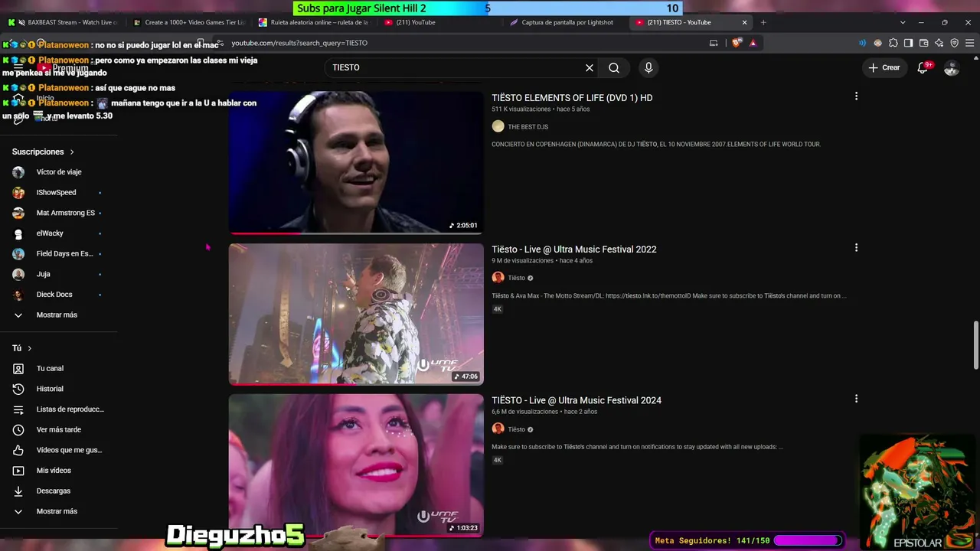Click the address bar URL
Screen dimensions: 980x551
coord(299,43)
